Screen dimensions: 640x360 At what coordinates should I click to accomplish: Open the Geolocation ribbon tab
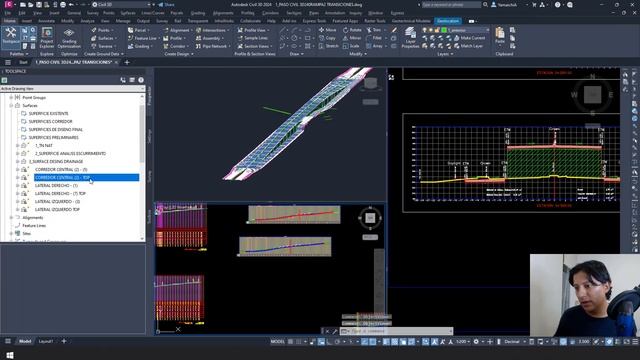[448, 21]
